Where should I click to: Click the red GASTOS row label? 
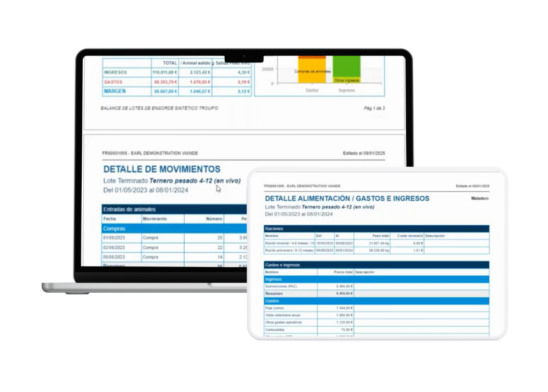[x=113, y=82]
